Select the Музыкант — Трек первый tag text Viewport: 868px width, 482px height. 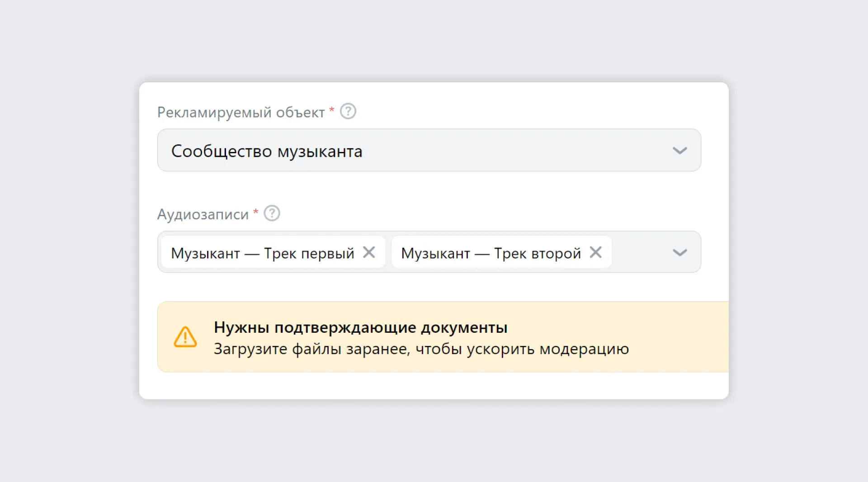[262, 253]
